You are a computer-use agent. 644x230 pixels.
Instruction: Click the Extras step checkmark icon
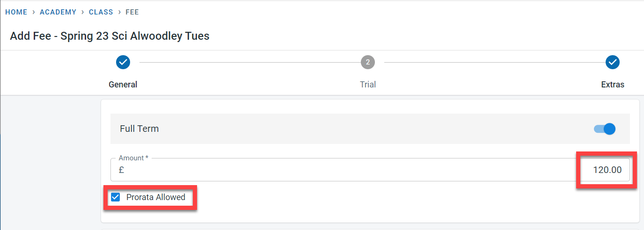tap(612, 62)
